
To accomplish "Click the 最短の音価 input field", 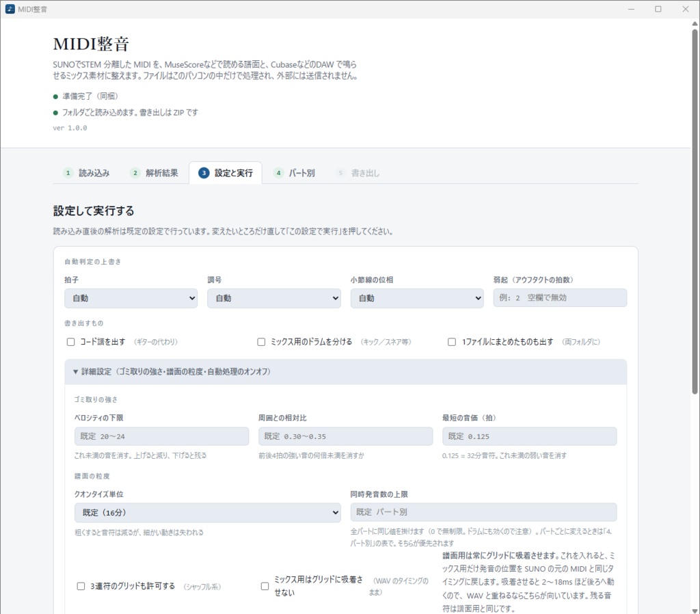I will pos(530,436).
